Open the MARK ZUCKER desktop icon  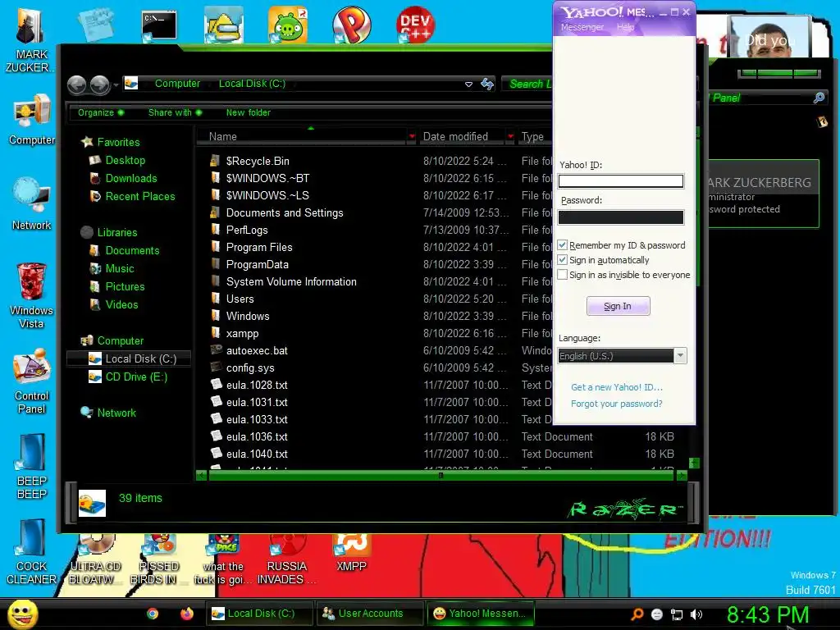point(30,40)
